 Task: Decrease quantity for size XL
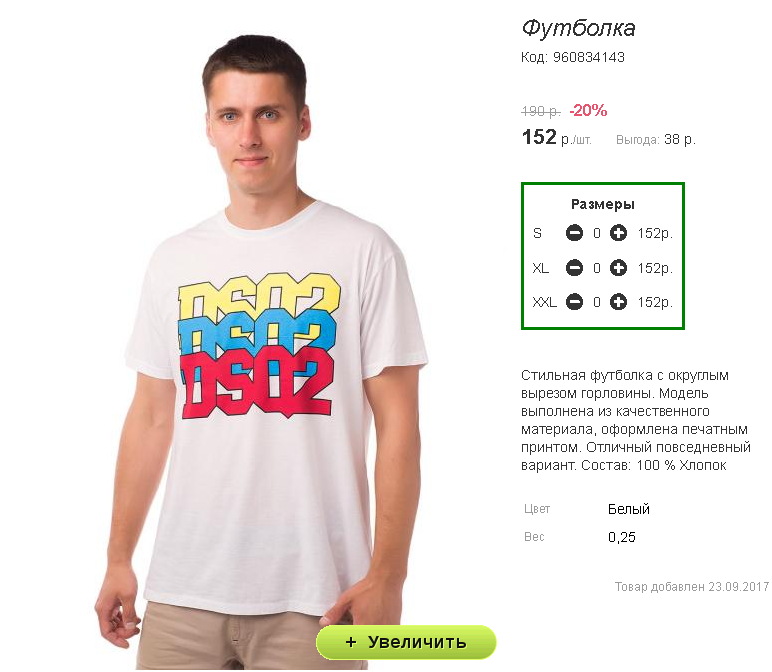point(574,268)
